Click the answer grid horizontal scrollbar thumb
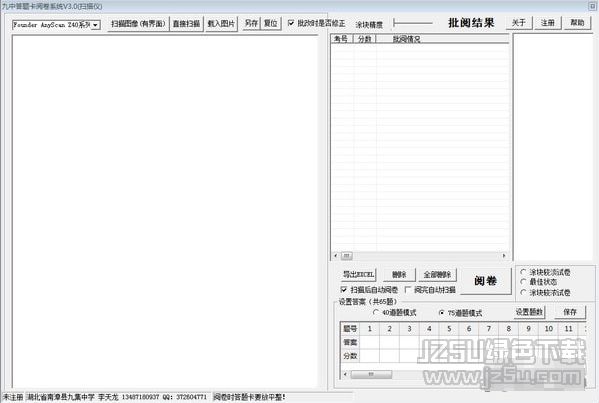Viewport: 599px width, 403px height. click(371, 374)
